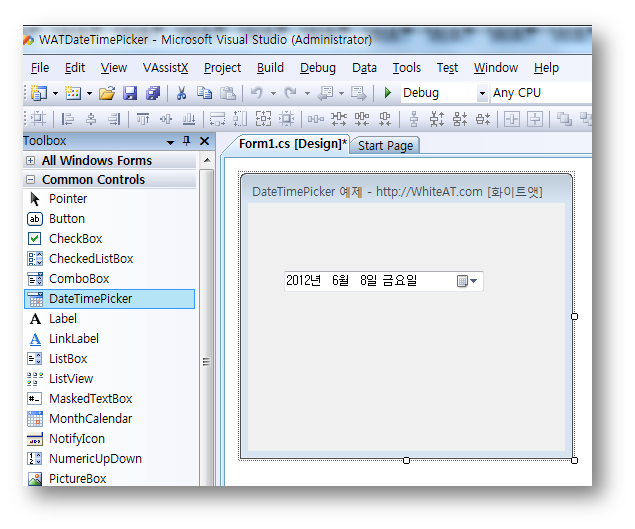Expand the All Windows Forms group
This screenshot has width=635, height=529.
[x=30, y=160]
